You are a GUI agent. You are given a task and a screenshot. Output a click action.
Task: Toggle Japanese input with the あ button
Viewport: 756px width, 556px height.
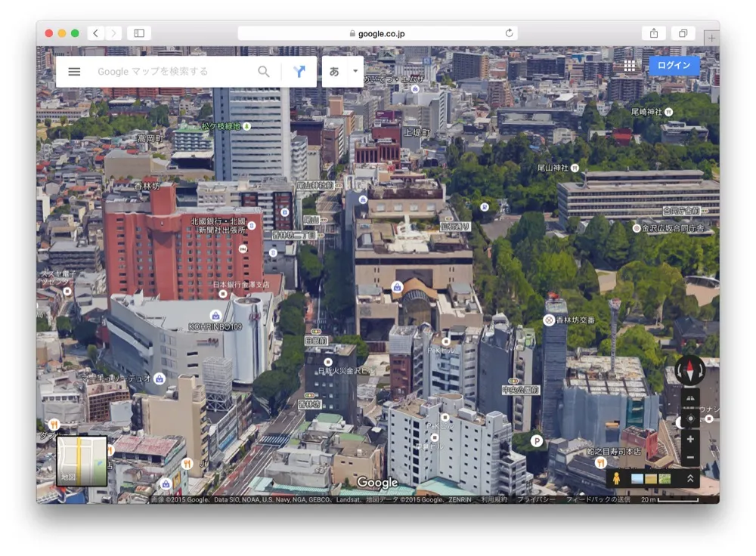pyautogui.click(x=335, y=72)
